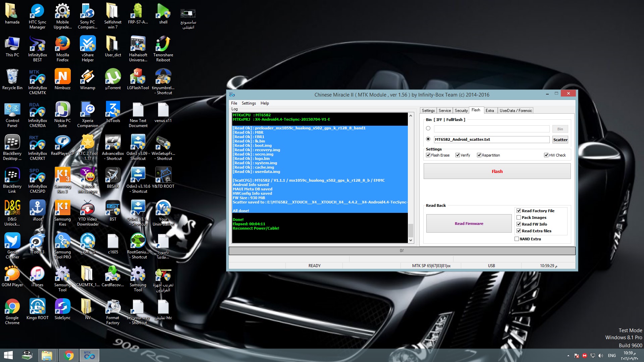Open the HTC Sync Manager desktop icon
644x362 pixels.
point(37,16)
